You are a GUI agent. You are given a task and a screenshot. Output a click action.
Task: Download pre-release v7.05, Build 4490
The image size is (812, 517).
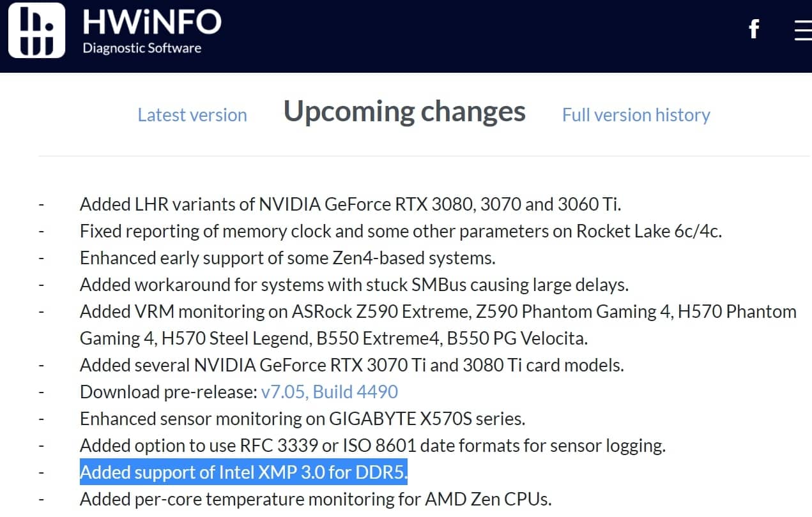coord(330,392)
